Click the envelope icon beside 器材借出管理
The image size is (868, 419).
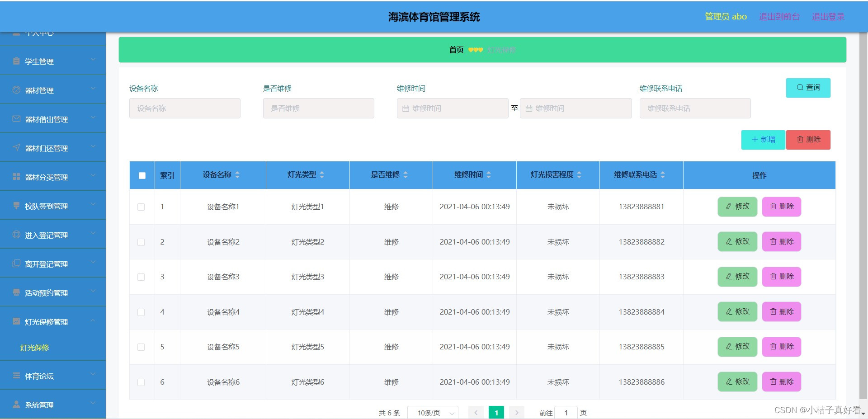16,119
